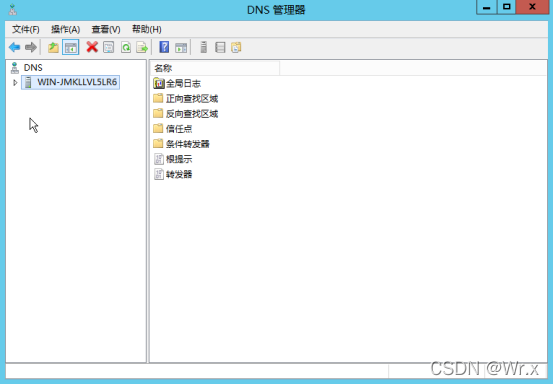The width and height of the screenshot is (554, 385).
Task: Select the 信任点 folder
Action: tap(173, 129)
